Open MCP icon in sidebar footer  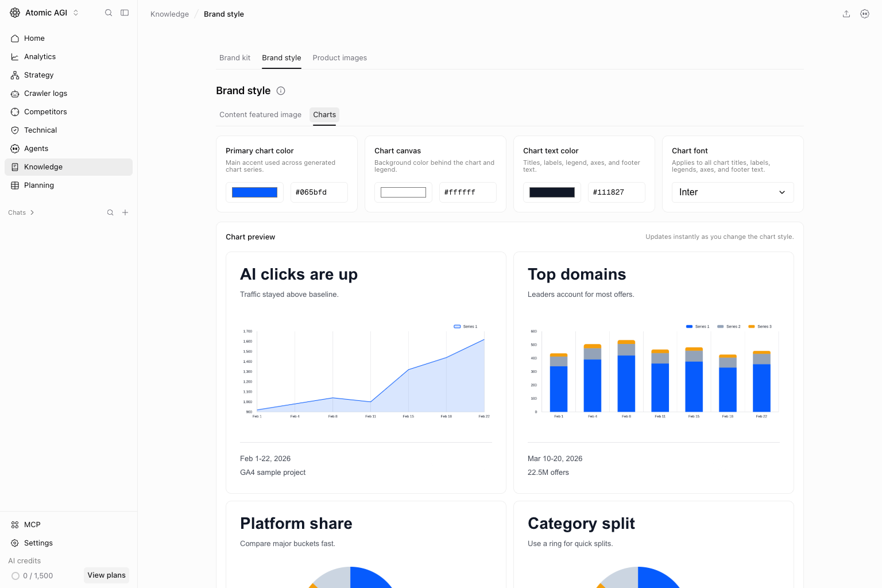click(15, 525)
